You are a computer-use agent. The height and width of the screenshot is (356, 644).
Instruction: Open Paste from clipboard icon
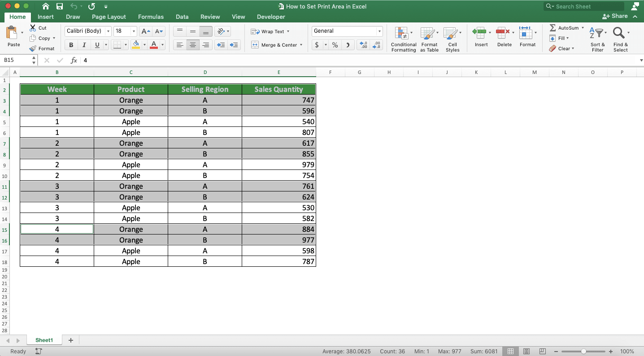[x=12, y=33]
